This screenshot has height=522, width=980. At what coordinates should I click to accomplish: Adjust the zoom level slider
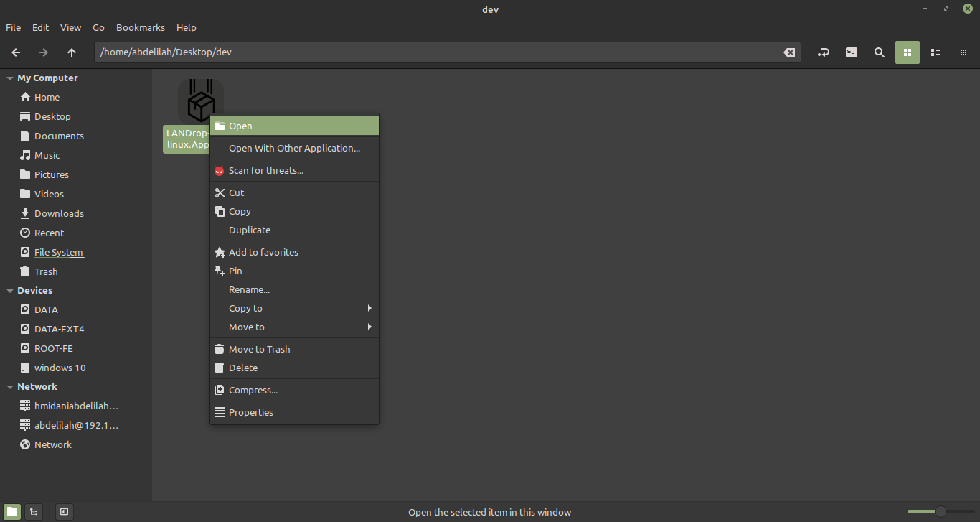click(x=940, y=512)
